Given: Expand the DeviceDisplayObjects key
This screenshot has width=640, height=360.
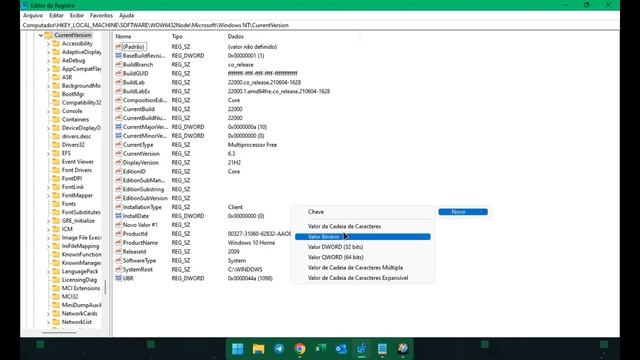Looking at the screenshot, I should coord(48,128).
